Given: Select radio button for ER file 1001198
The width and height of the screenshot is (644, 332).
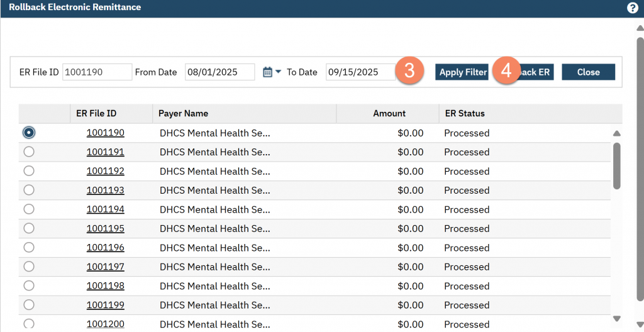Looking at the screenshot, I should pos(28,285).
